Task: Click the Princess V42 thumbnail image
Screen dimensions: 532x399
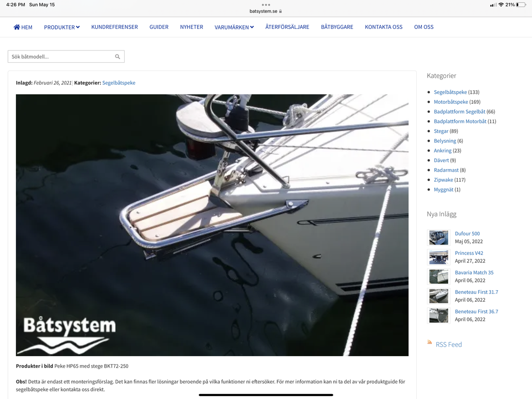Action: click(439, 257)
